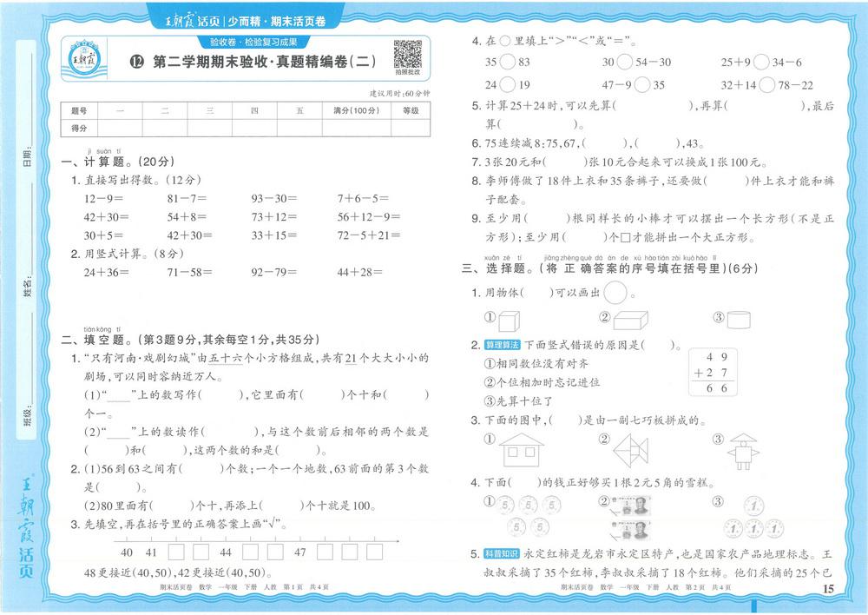Viewport: 868px width, 615px height.
Task: Click the problem 93−30=
Action: tap(274, 198)
